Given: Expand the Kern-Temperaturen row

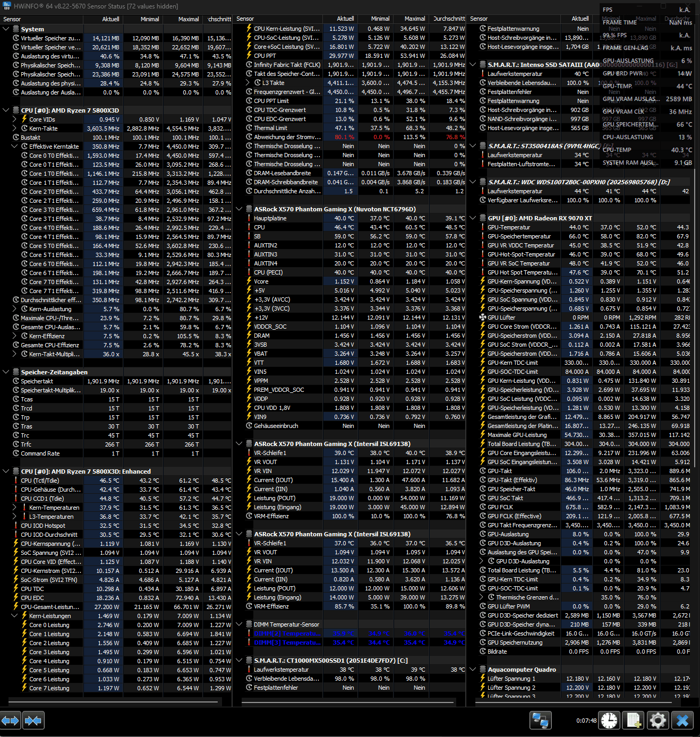Looking at the screenshot, I should (x=14, y=508).
